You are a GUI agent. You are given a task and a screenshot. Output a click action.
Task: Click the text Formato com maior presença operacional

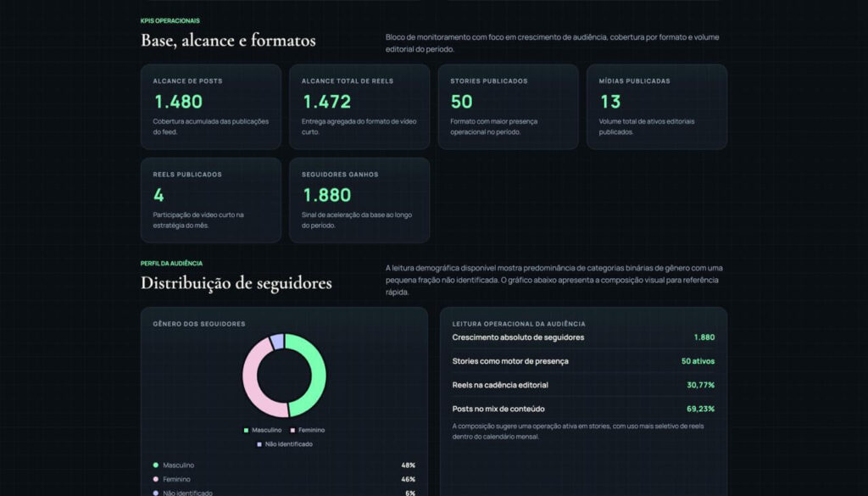coord(494,127)
